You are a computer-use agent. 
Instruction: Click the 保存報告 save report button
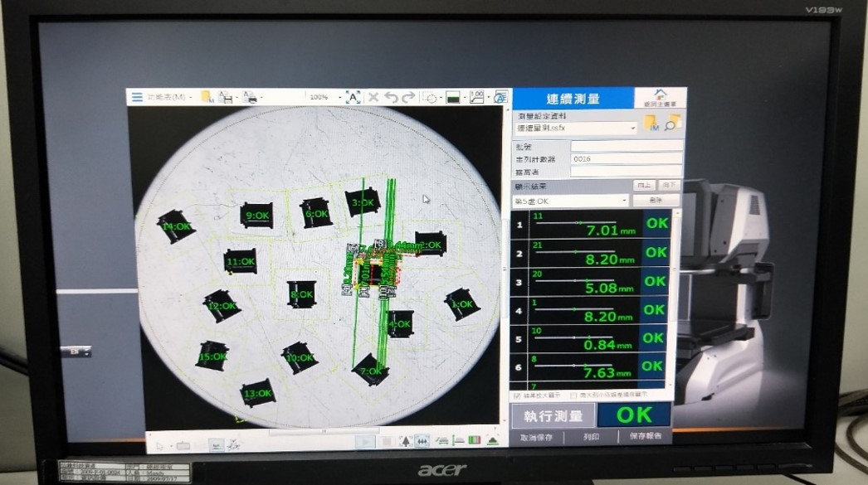click(645, 436)
